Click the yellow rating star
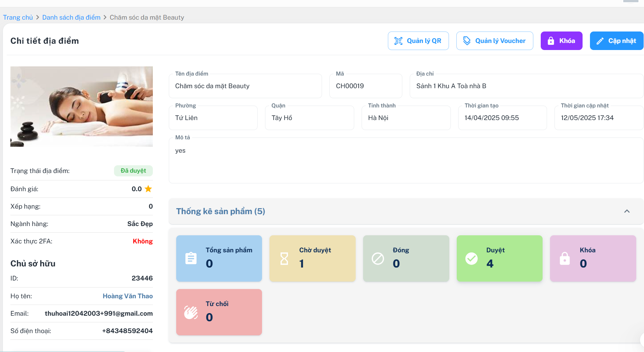Screen dimensions: 644x352 [x=148, y=189]
